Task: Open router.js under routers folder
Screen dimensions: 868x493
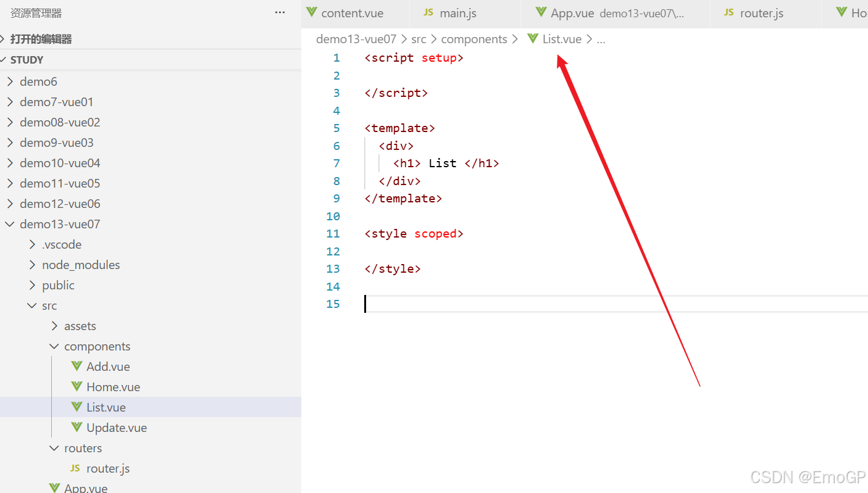Action: pyautogui.click(x=151, y=468)
